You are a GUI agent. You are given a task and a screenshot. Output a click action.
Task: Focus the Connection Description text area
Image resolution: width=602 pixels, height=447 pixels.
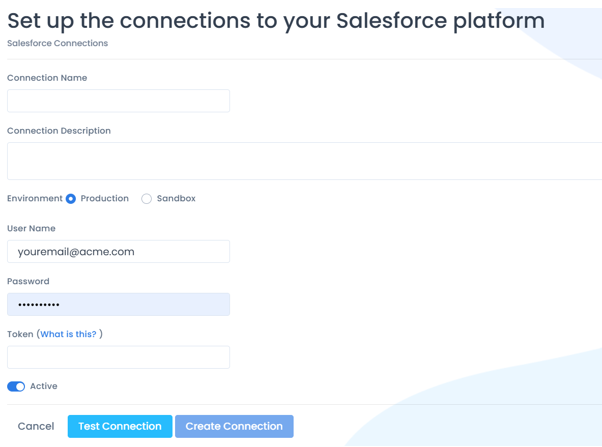coord(304,161)
